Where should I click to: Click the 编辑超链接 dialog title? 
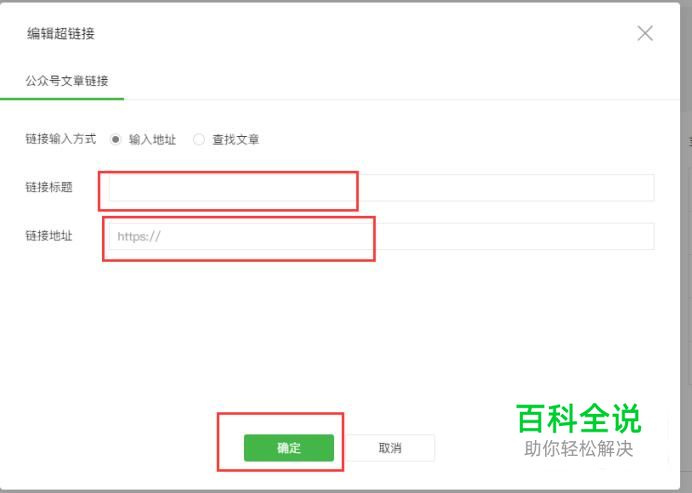click(61, 34)
